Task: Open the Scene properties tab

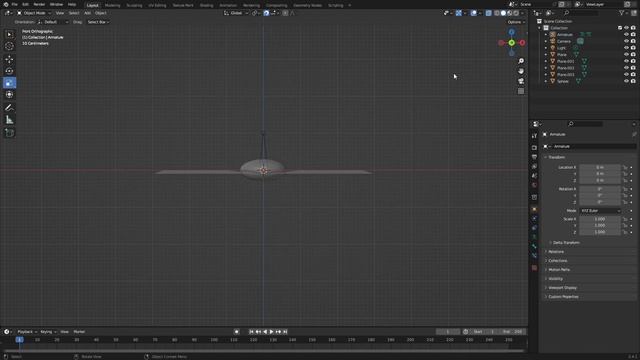Action: [x=534, y=176]
